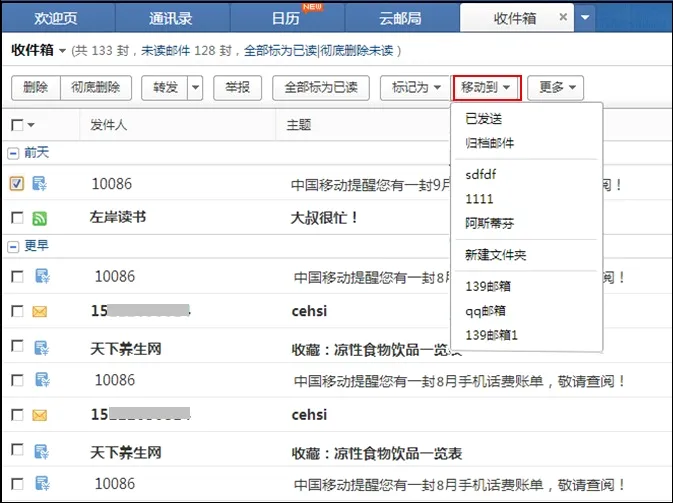Check the first cehsi email checkbox

click(17, 311)
